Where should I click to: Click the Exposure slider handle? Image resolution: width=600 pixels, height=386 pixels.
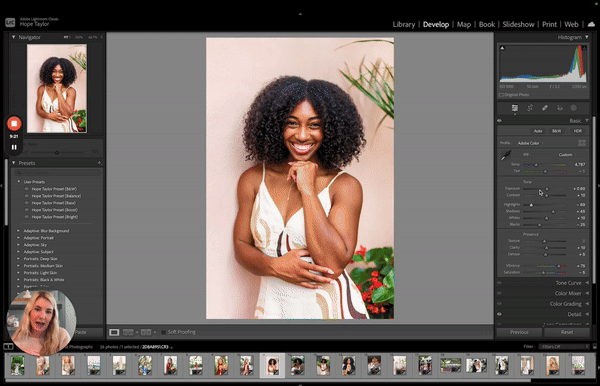[547, 189]
